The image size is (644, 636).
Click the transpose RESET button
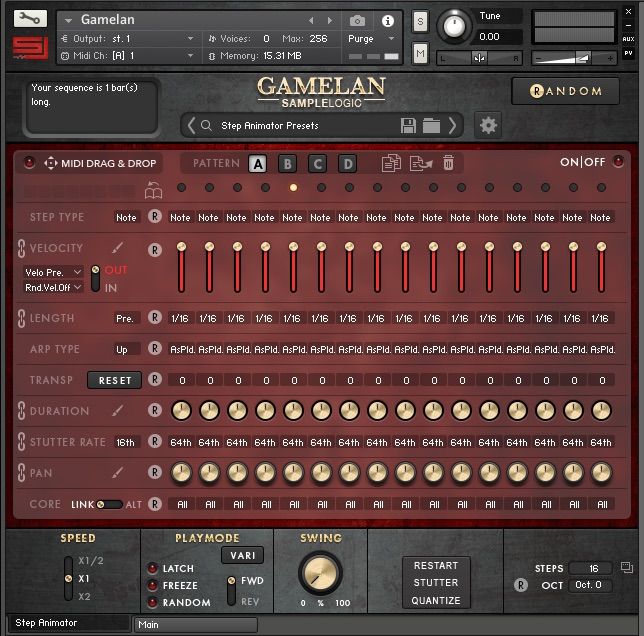pyautogui.click(x=115, y=380)
